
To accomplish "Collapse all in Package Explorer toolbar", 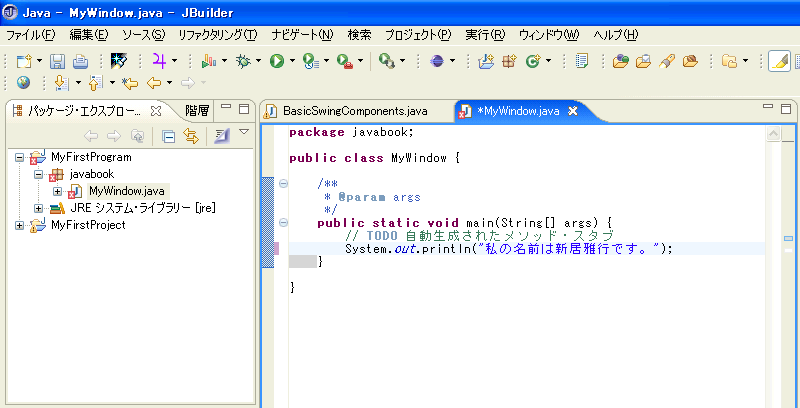I will 169,136.
